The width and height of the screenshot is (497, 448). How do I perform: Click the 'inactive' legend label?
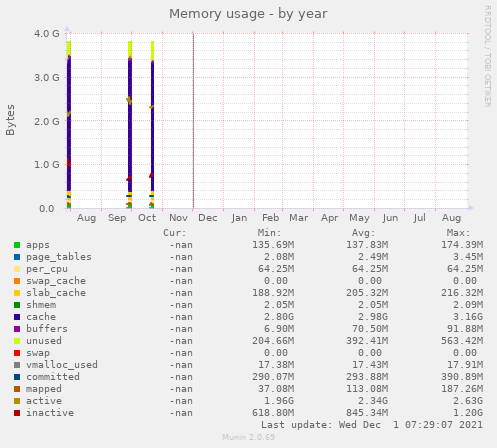point(50,413)
